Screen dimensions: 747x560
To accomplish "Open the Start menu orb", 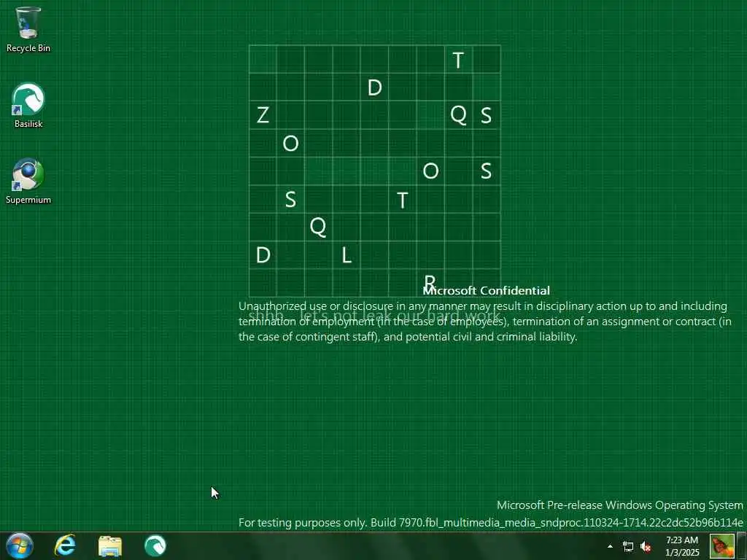I will coord(20,545).
